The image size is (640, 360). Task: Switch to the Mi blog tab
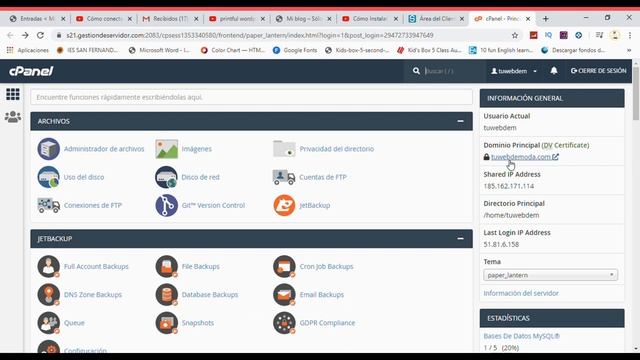pyautogui.click(x=303, y=19)
